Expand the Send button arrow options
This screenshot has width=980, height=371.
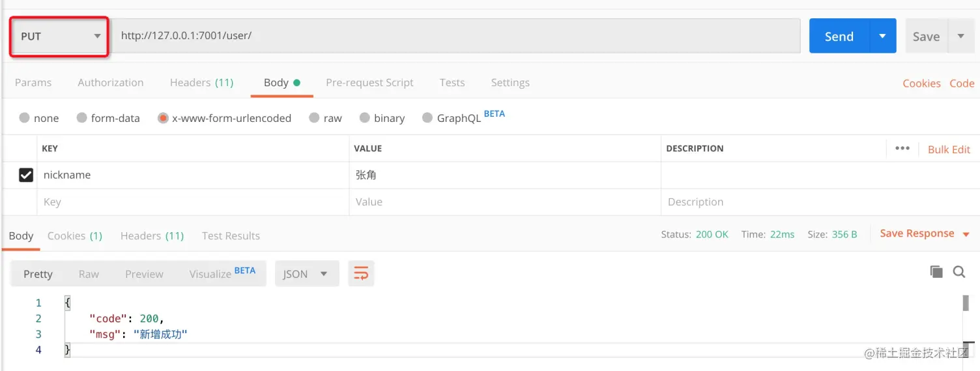[882, 37]
